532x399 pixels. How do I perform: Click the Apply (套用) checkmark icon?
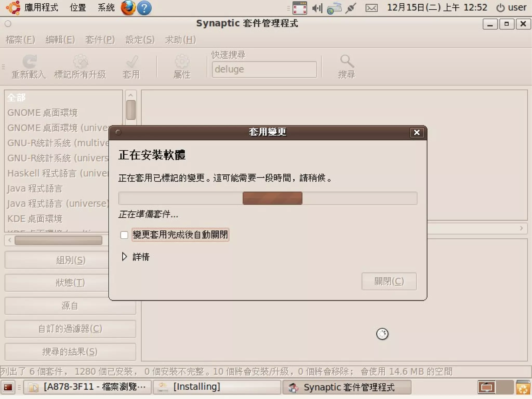[x=132, y=62]
